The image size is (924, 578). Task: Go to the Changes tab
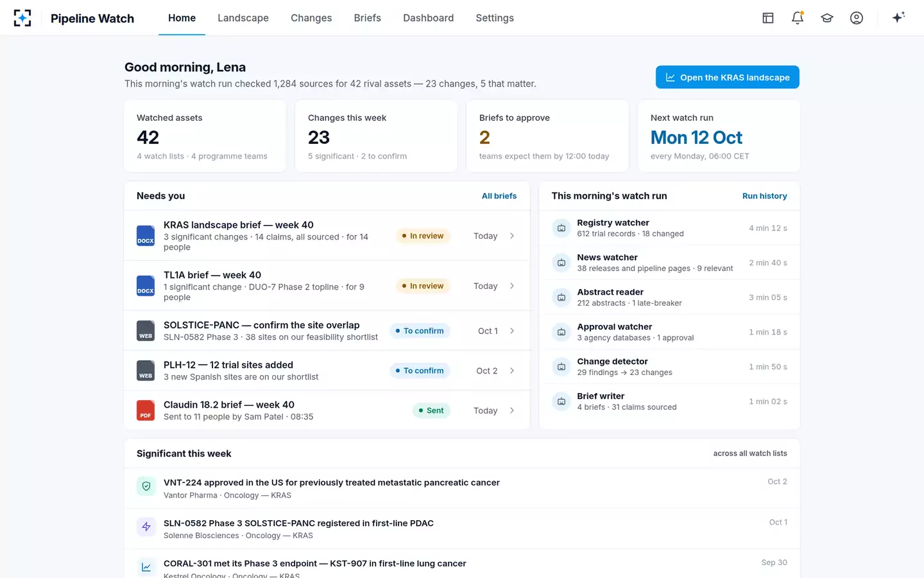(x=311, y=18)
